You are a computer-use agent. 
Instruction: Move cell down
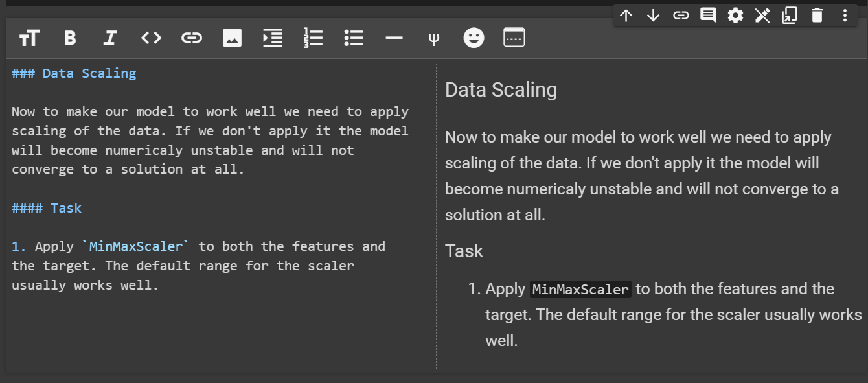pos(653,16)
